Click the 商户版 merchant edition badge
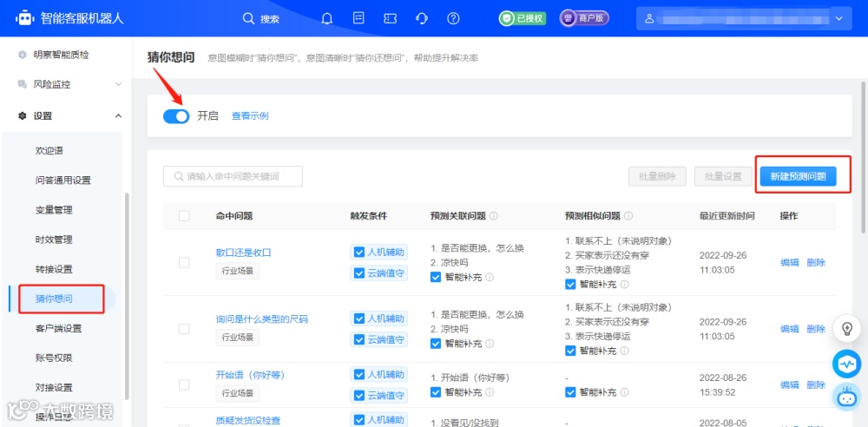Screen dimensions: 868x427 click(x=584, y=18)
